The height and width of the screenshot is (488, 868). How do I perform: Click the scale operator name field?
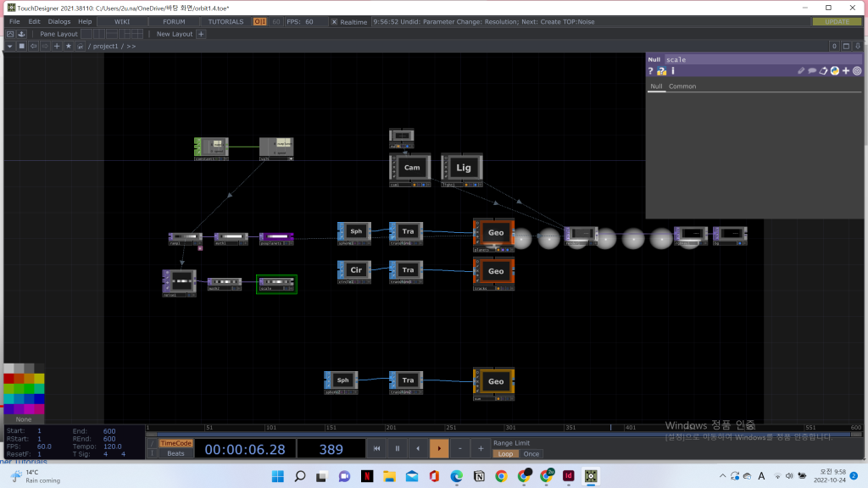point(763,59)
